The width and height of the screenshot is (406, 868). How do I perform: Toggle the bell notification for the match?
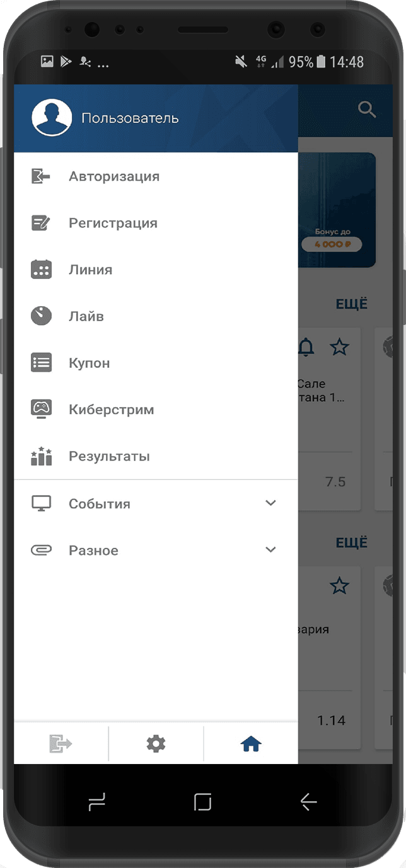click(306, 346)
